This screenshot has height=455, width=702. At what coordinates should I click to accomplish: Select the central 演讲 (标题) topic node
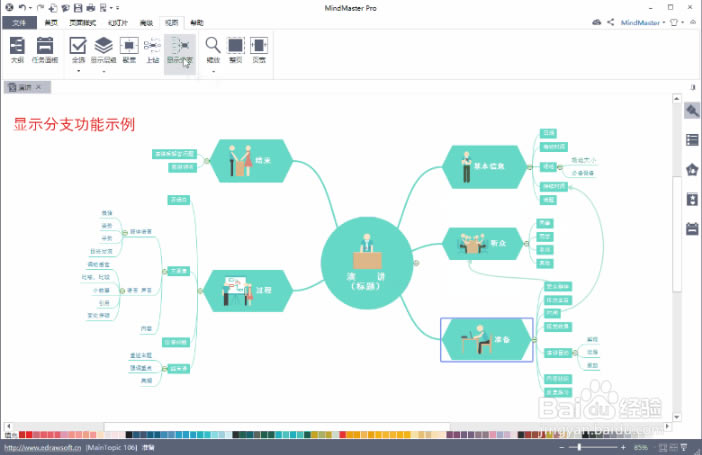[x=365, y=263]
